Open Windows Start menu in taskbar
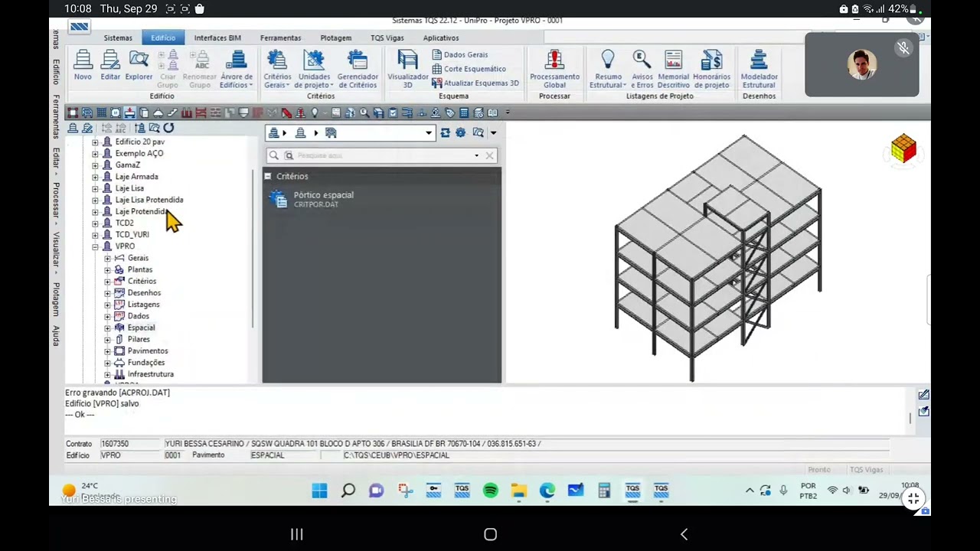This screenshot has width=980, height=551. (x=319, y=491)
